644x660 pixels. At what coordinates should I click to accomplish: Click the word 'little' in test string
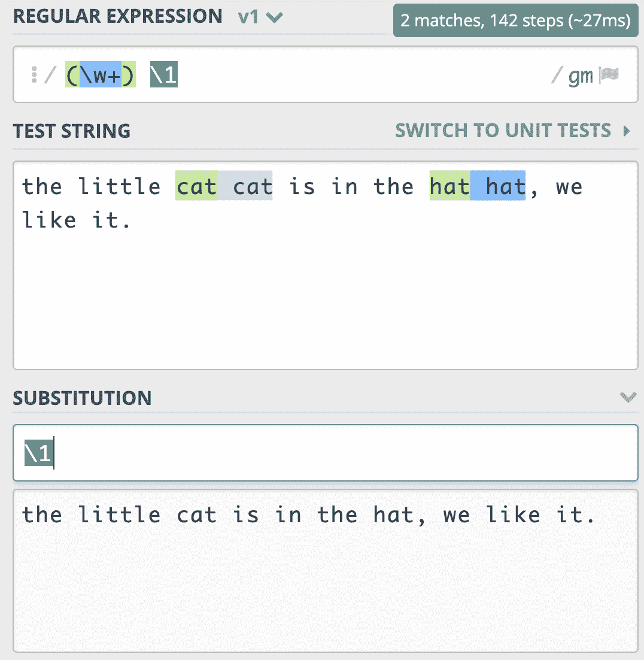pos(120,187)
